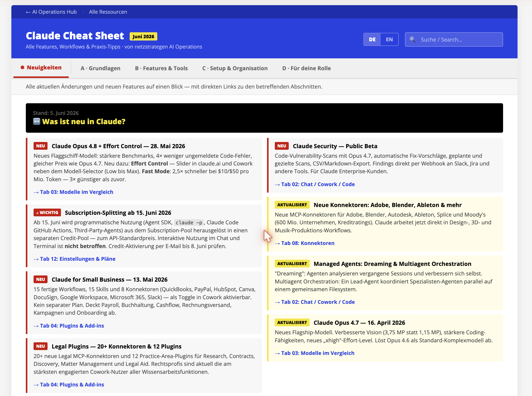Follow Tab 03 link under Opus 4.7 card
The image size is (532, 396).
(x=315, y=353)
